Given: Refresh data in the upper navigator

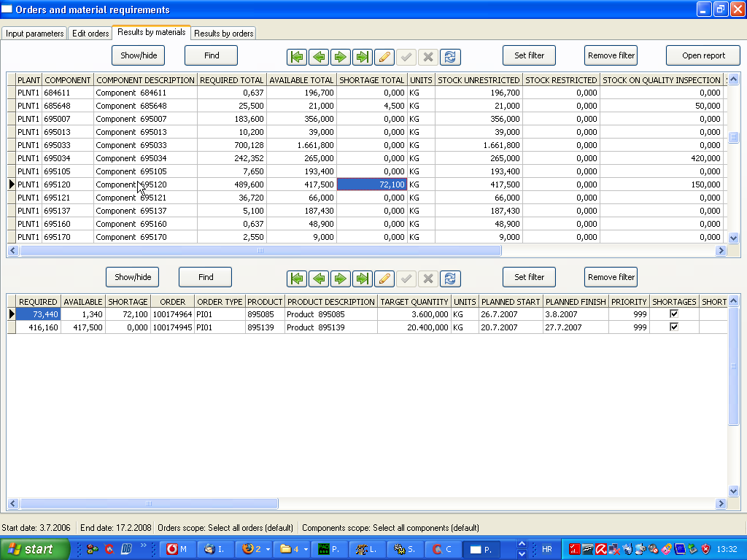Looking at the screenshot, I should tap(450, 56).
